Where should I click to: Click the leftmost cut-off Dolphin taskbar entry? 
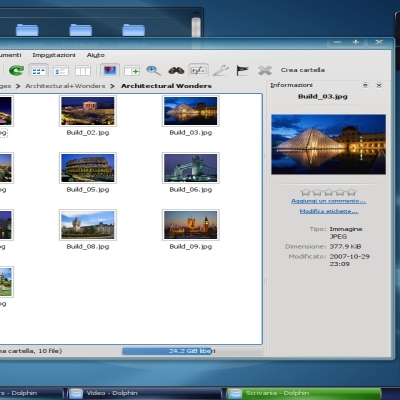[31, 393]
